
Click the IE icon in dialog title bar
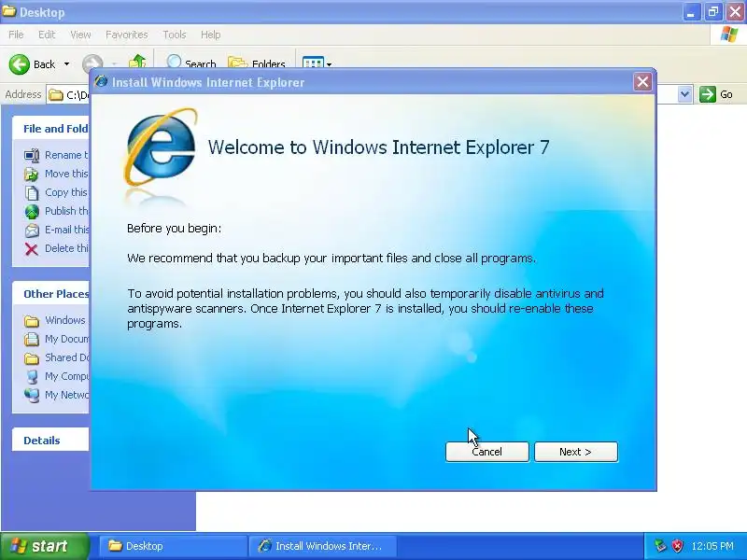tap(101, 81)
